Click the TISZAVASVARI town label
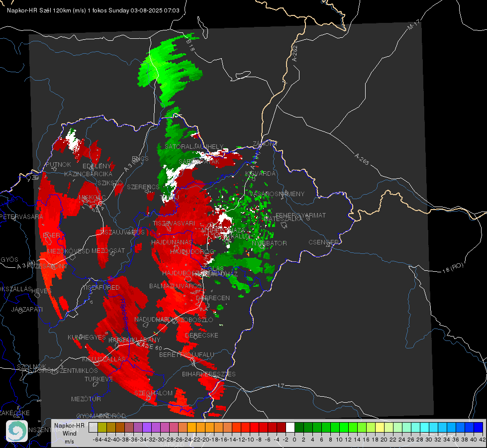Screen dimensions: 487x448 174,224
